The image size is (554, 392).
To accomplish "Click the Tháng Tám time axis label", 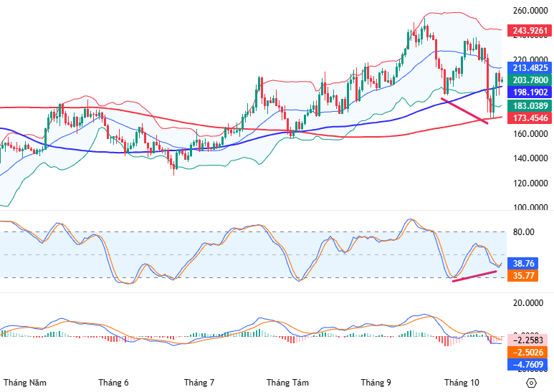I will [287, 383].
